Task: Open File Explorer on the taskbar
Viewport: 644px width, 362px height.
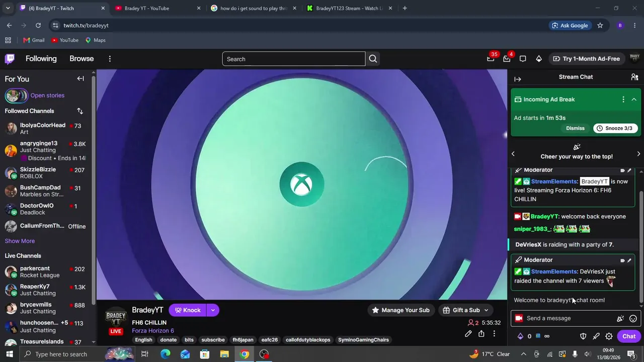Action: click(x=224, y=354)
